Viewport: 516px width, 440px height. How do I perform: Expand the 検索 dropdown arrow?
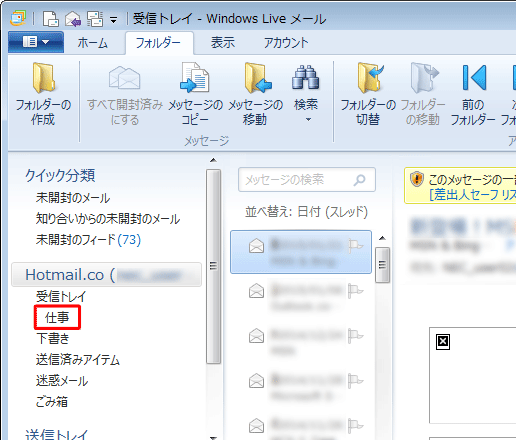[x=308, y=120]
